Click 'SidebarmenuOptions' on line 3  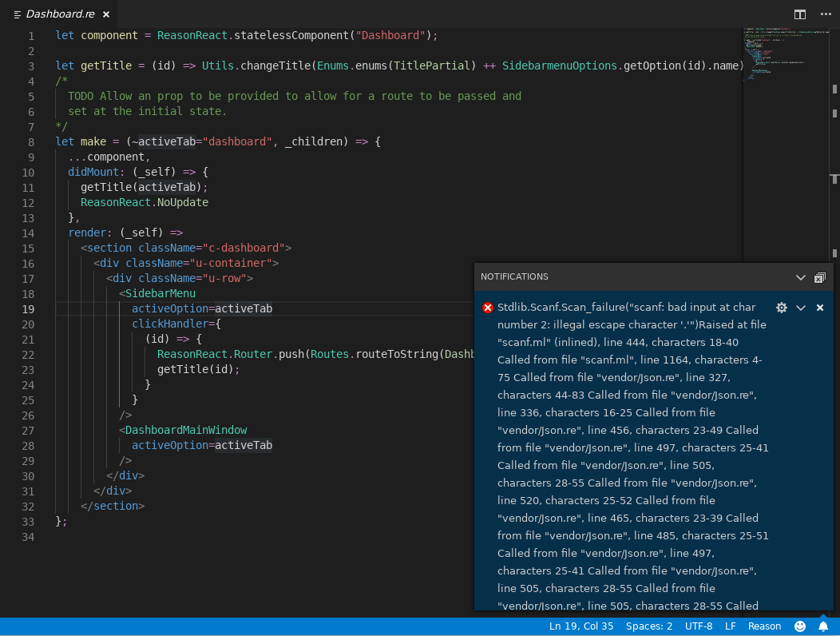pyautogui.click(x=559, y=66)
